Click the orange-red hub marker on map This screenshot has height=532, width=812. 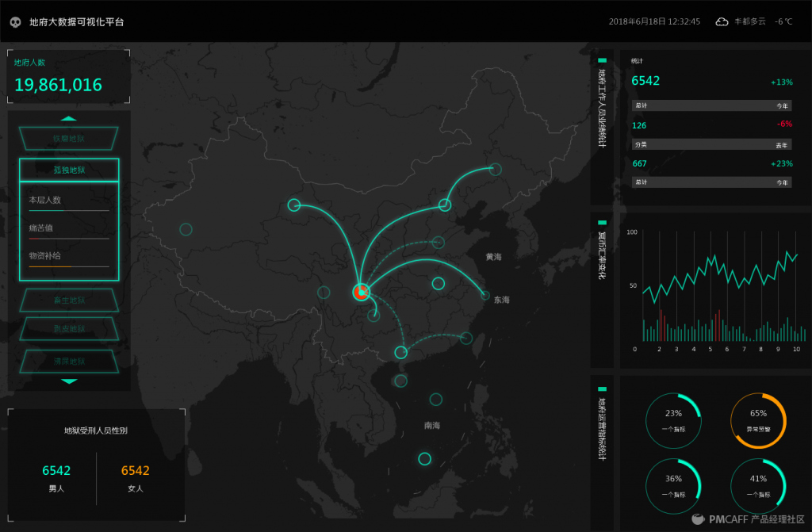pyautogui.click(x=362, y=292)
